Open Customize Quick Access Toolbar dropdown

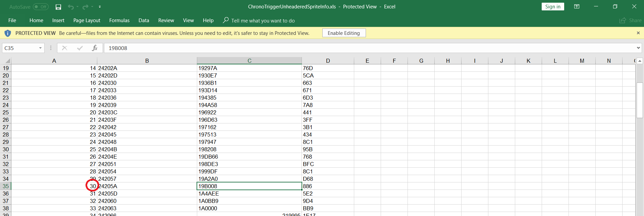tap(100, 7)
